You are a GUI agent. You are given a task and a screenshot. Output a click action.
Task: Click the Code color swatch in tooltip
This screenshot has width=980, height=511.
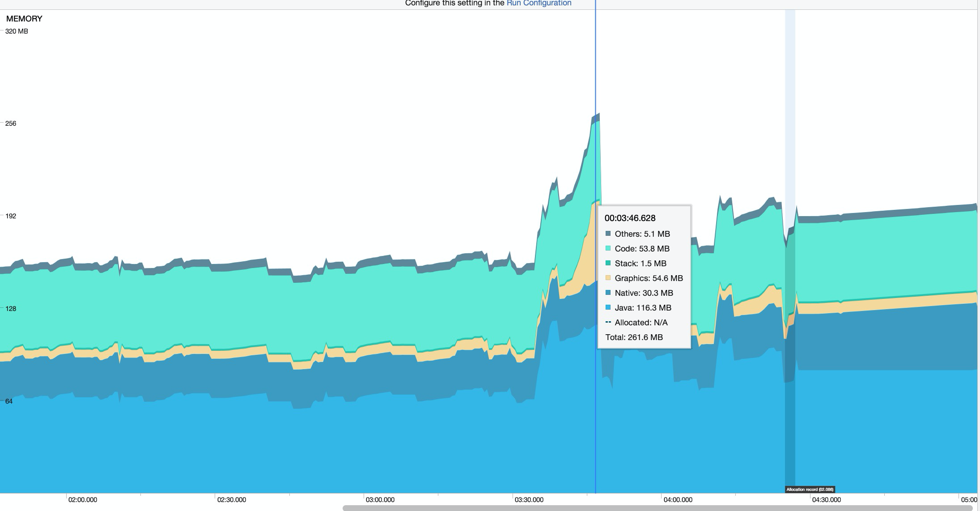(x=608, y=248)
